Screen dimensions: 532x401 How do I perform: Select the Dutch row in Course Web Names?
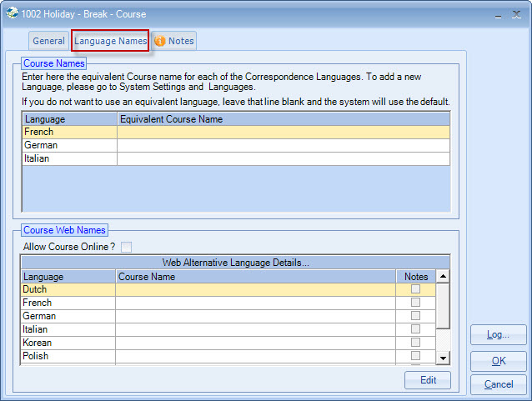click(228, 289)
